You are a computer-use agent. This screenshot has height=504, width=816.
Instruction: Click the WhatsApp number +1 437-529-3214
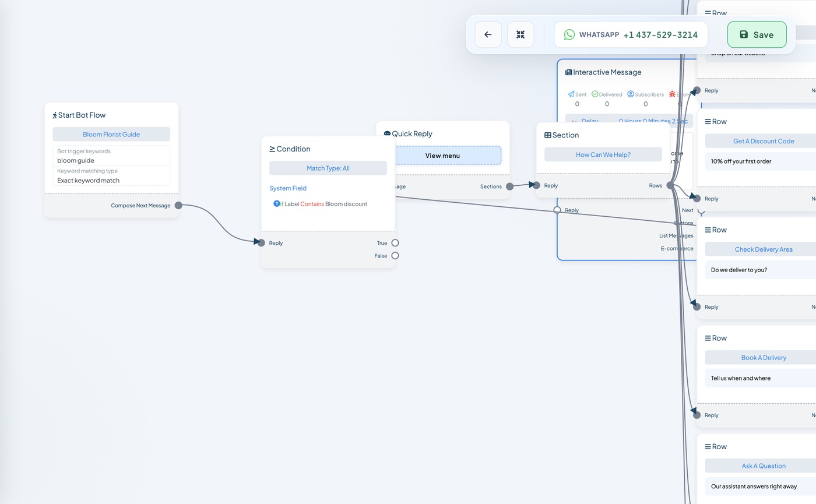click(660, 35)
